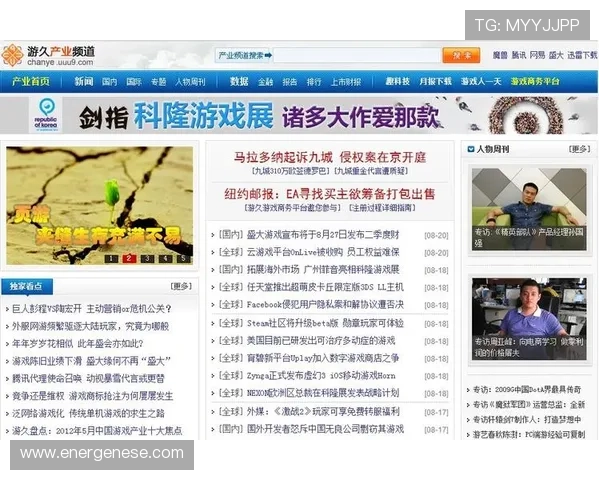
Task: Click the 人物周刊 section header icon
Action: [x=471, y=149]
